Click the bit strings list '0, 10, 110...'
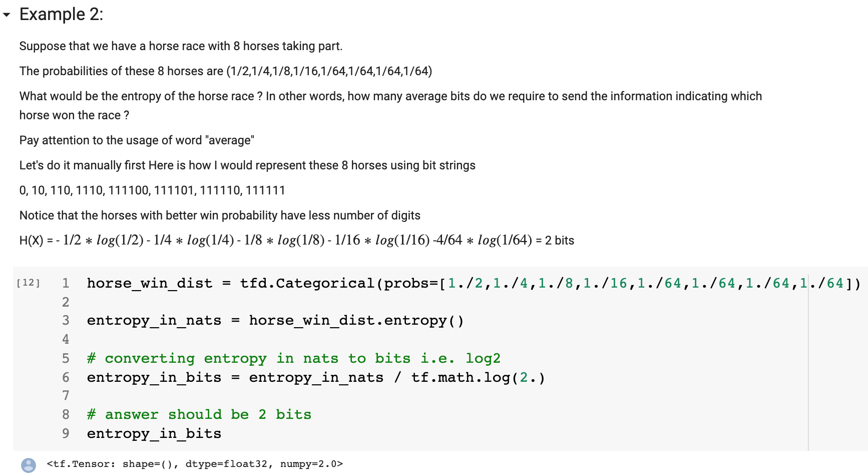This screenshot has height=475, width=868. (152, 190)
